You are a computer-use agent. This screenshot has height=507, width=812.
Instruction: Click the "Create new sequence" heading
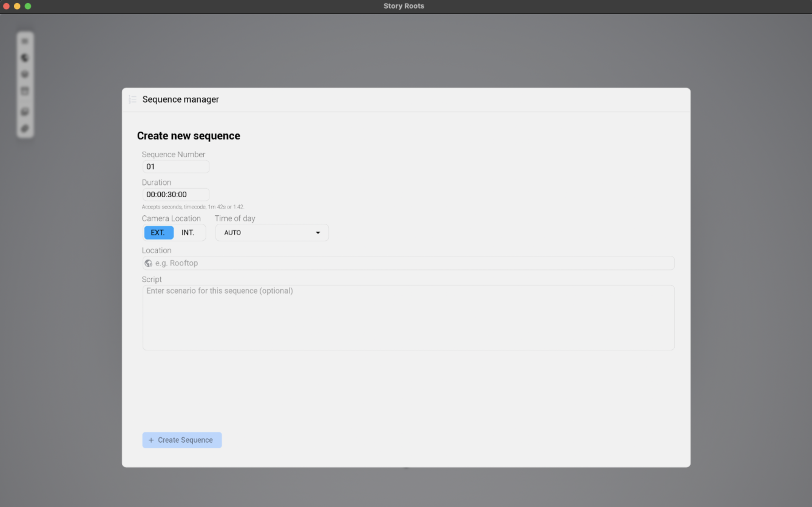189,136
